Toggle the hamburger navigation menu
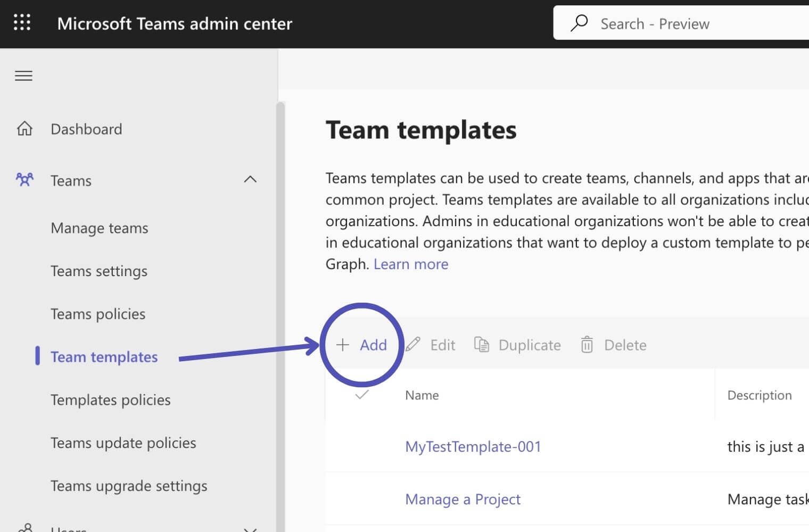This screenshot has width=809, height=532. [23, 76]
